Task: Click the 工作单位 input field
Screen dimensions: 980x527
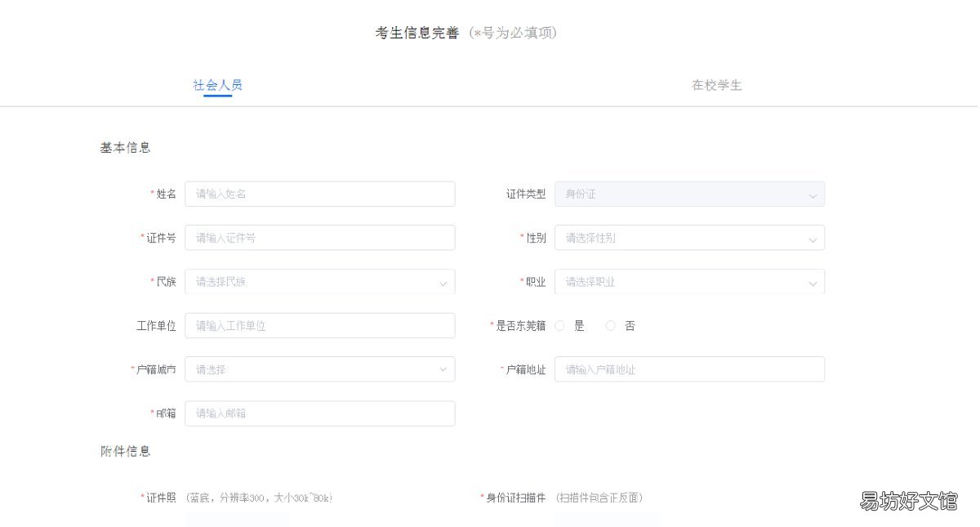Action: click(x=320, y=325)
